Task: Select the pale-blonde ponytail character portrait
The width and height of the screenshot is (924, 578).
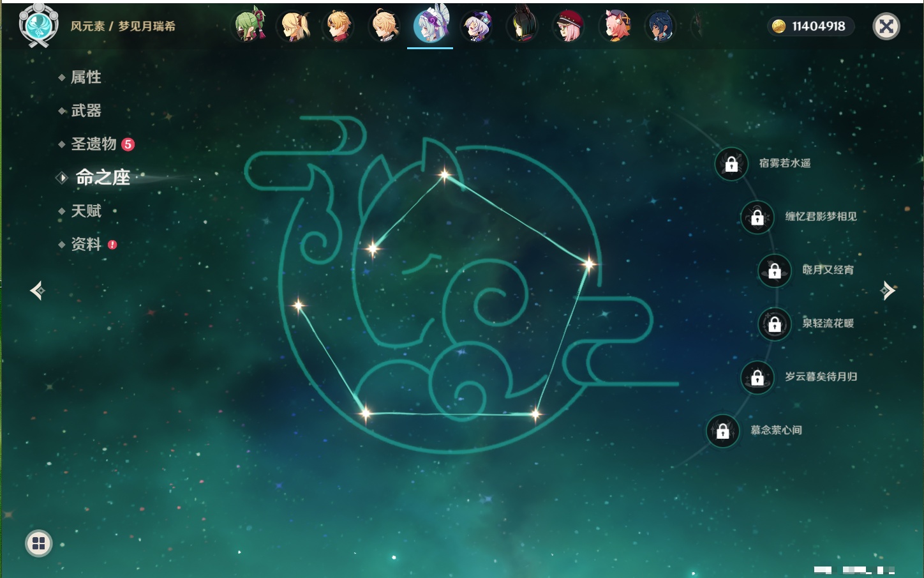Action: point(294,26)
